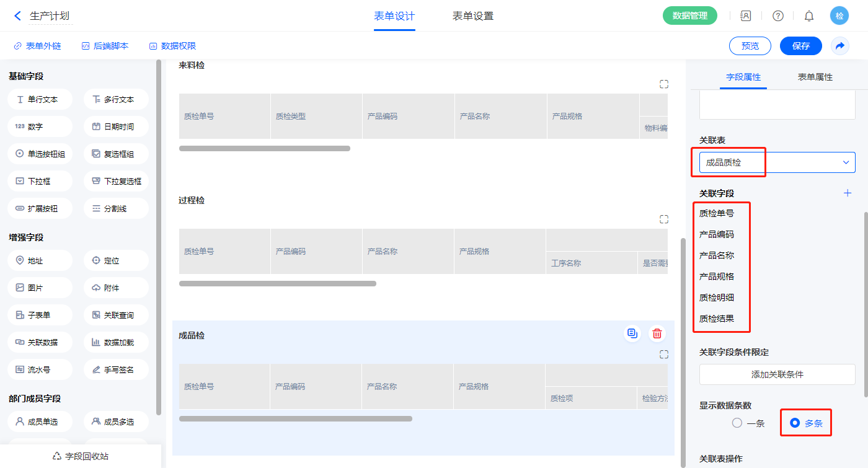Click the user avatar in top right
Screen dimensions: 868x468
tap(839, 16)
